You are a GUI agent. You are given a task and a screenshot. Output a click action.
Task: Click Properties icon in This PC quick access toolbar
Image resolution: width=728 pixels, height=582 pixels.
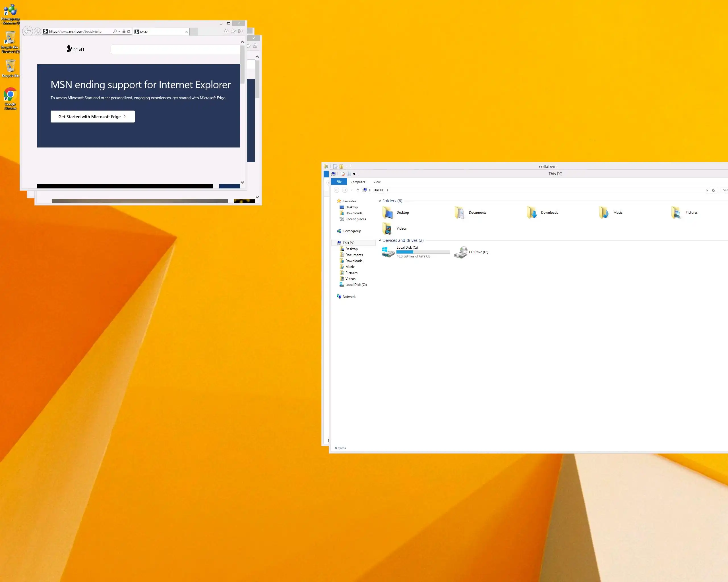point(342,174)
